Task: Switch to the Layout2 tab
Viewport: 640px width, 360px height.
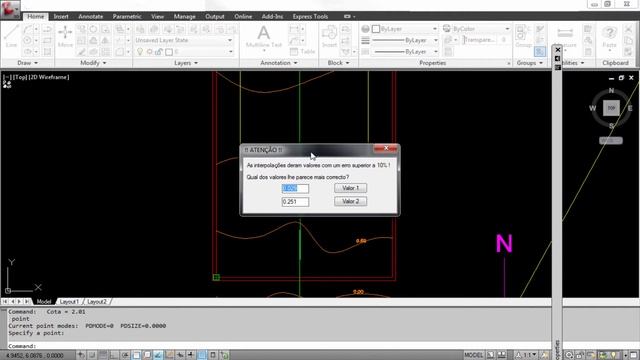Action: click(x=96, y=302)
